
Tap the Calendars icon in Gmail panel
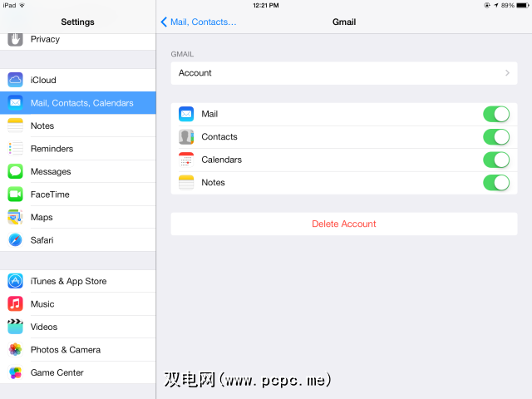tap(186, 160)
